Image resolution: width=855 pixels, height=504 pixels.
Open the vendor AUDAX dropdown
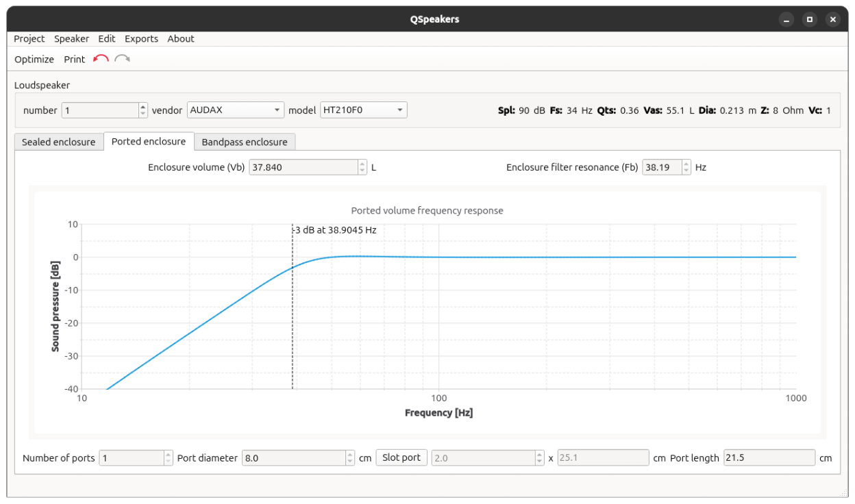coord(235,110)
